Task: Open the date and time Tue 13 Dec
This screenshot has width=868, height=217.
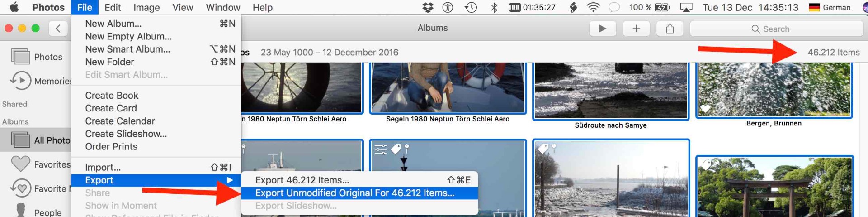Action: pyautogui.click(x=750, y=7)
